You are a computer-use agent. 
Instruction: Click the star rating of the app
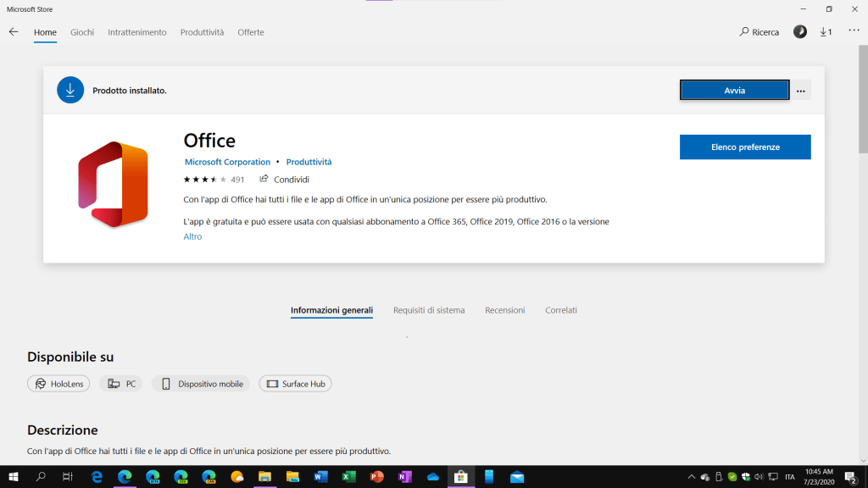204,180
